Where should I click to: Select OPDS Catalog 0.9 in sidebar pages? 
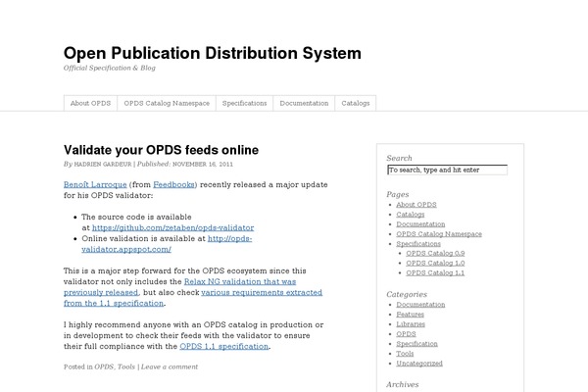436,254
